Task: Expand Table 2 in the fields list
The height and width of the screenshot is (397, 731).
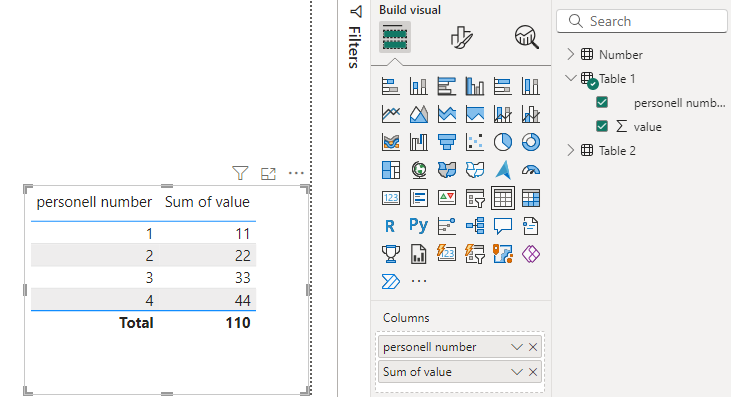Action: (571, 150)
